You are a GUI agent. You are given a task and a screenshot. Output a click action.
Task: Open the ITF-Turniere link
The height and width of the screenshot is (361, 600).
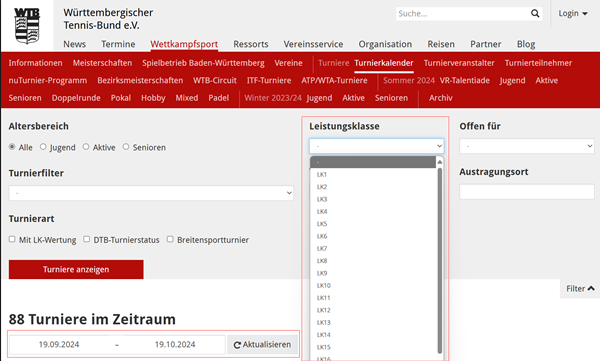[269, 80]
